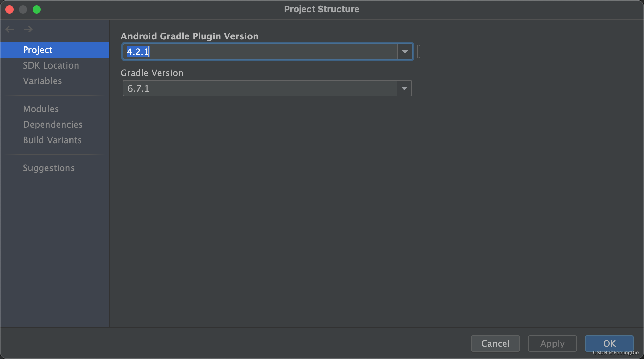Open the SDK Location section
Screen dimensions: 644x359
(51, 65)
